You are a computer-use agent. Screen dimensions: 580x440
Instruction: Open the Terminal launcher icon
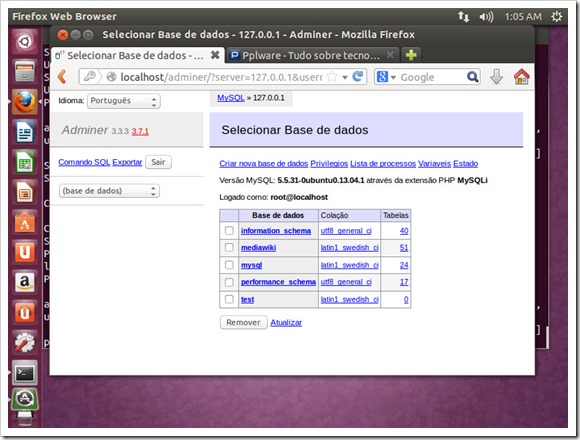tap(25, 373)
